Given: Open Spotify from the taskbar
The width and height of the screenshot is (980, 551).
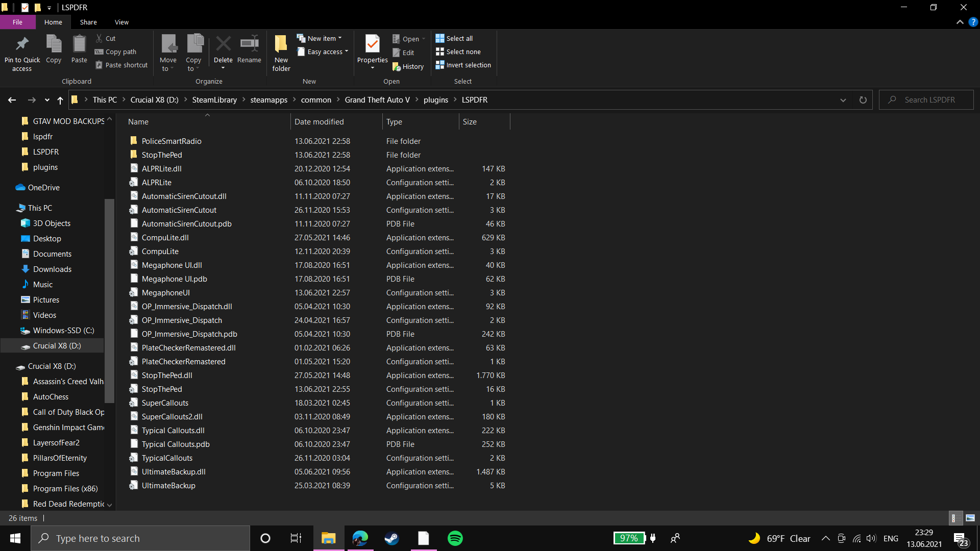Looking at the screenshot, I should pyautogui.click(x=455, y=538).
